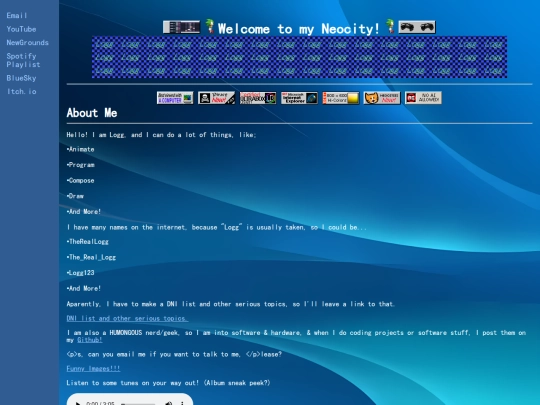Image resolution: width=540 pixels, height=405 pixels.
Task: Click the 'About Me' heading
Action: (92, 113)
